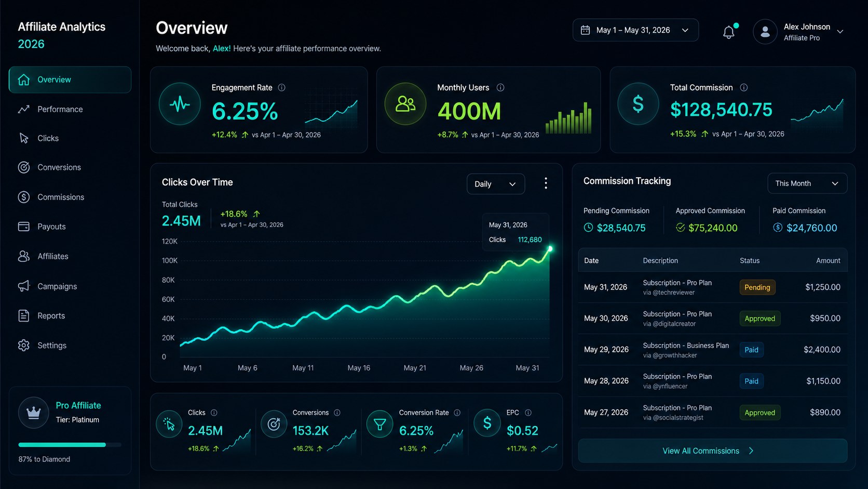The height and width of the screenshot is (489, 868).
Task: Click 'via @growthhacker' text
Action: click(670, 355)
